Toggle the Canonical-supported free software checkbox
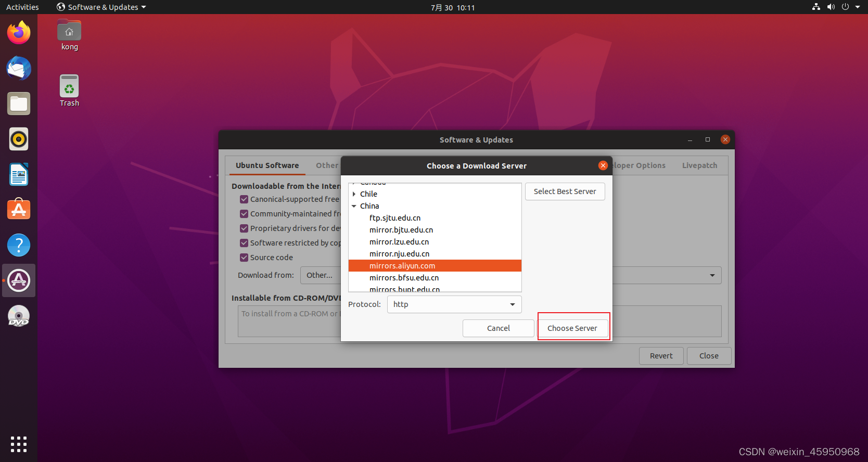This screenshot has height=462, width=868. pyautogui.click(x=244, y=199)
